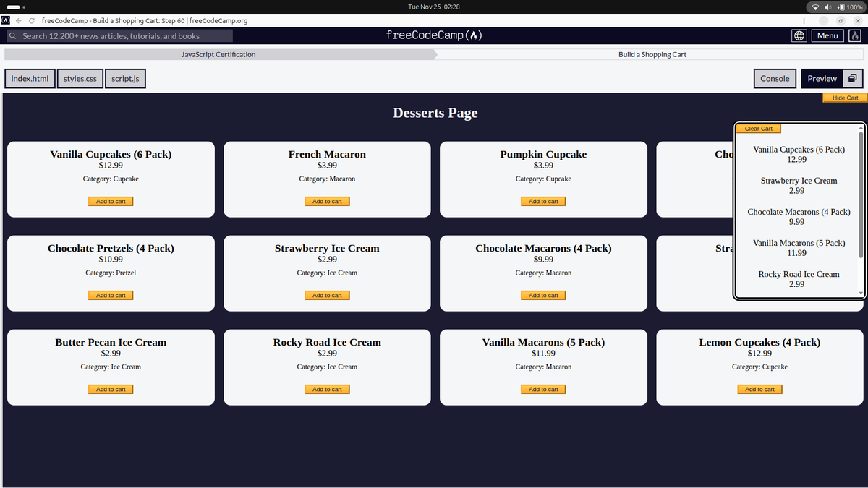
Task: Add Pumpkin Cupcake to cart
Action: 542,201
